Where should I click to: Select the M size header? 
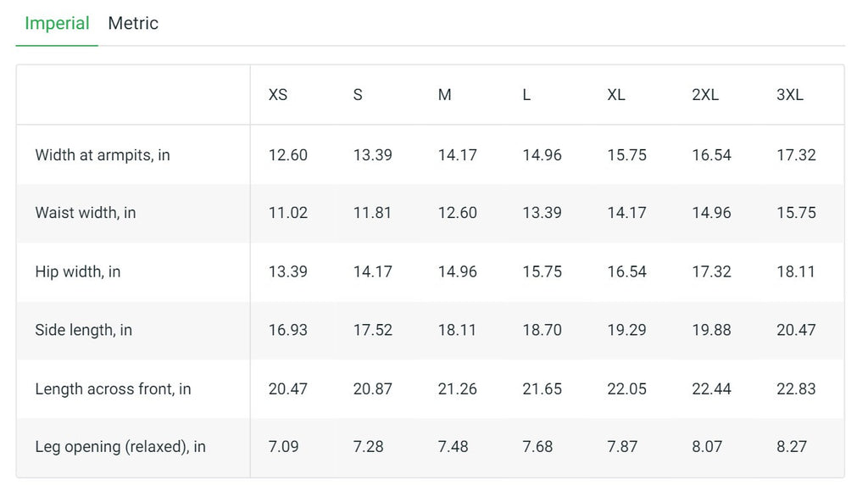pos(445,95)
